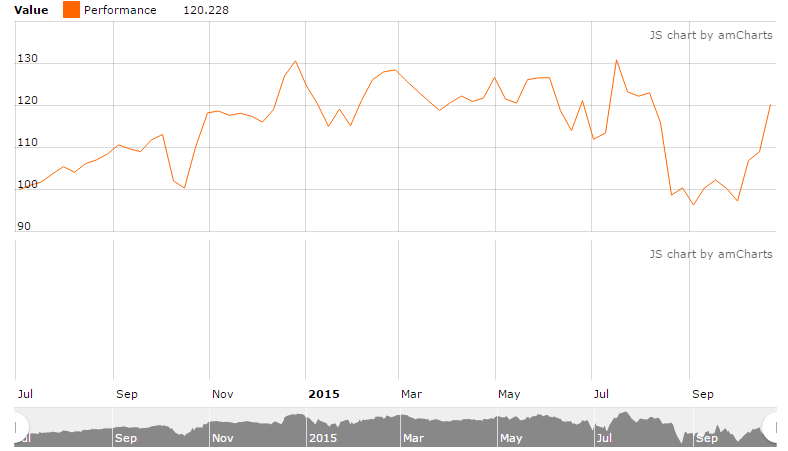Click the Mar label inside the scrollbar
788x451 pixels.
[x=414, y=438]
